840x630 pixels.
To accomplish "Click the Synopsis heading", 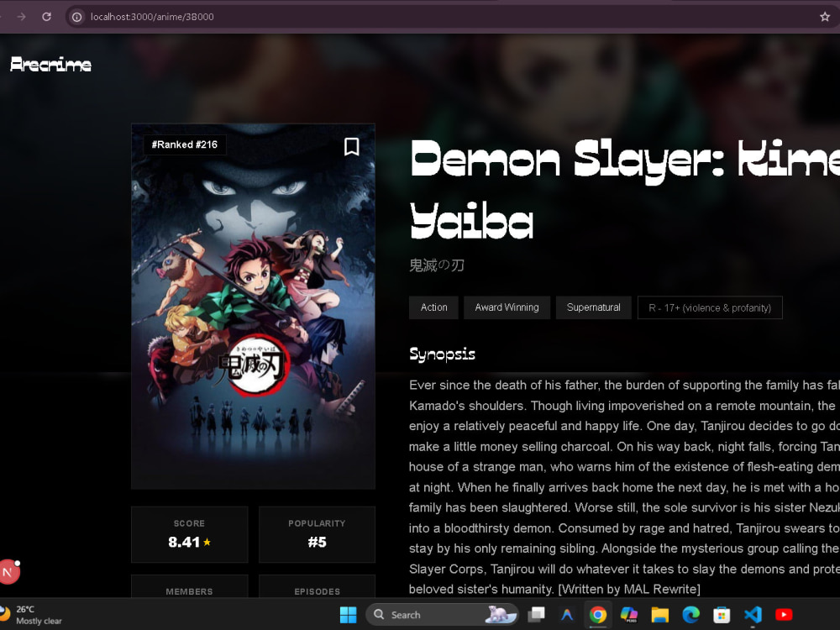I will (443, 354).
